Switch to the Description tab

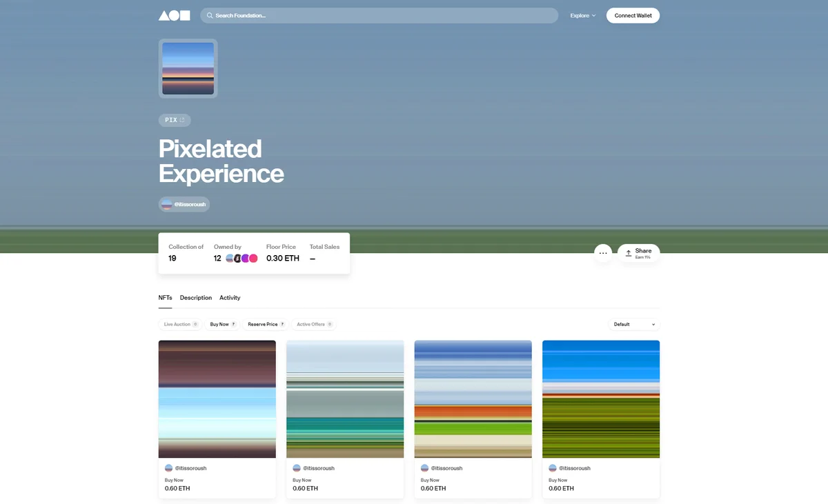tap(196, 298)
